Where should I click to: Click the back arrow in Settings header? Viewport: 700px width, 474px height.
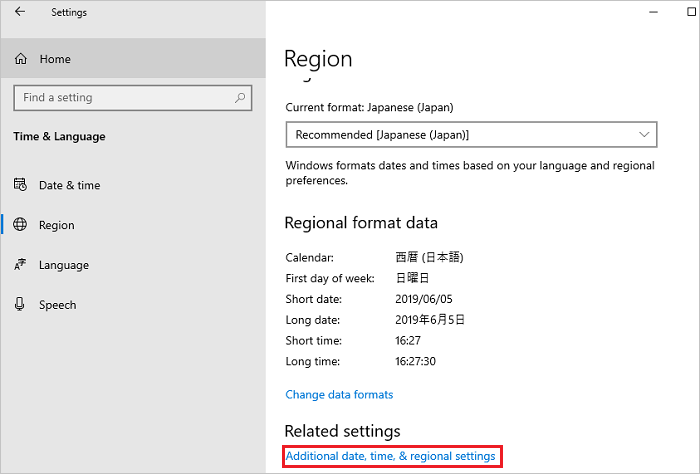tap(20, 12)
